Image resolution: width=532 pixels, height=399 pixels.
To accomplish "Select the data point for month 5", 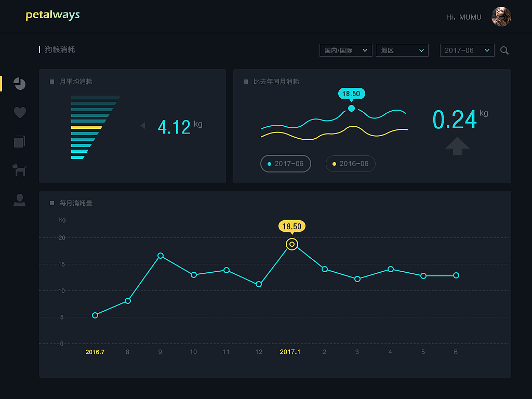I will pos(423,276).
